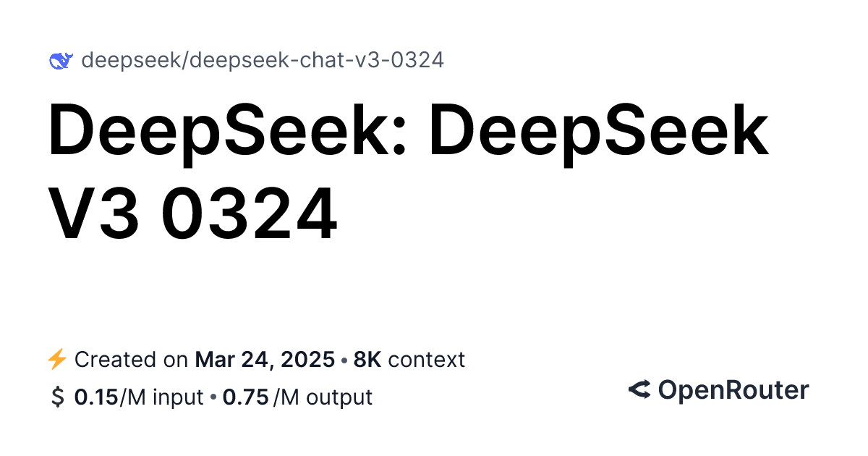The height and width of the screenshot is (456, 868).
Task: Click the dollar sign pricing icon
Action: pyautogui.click(x=57, y=397)
